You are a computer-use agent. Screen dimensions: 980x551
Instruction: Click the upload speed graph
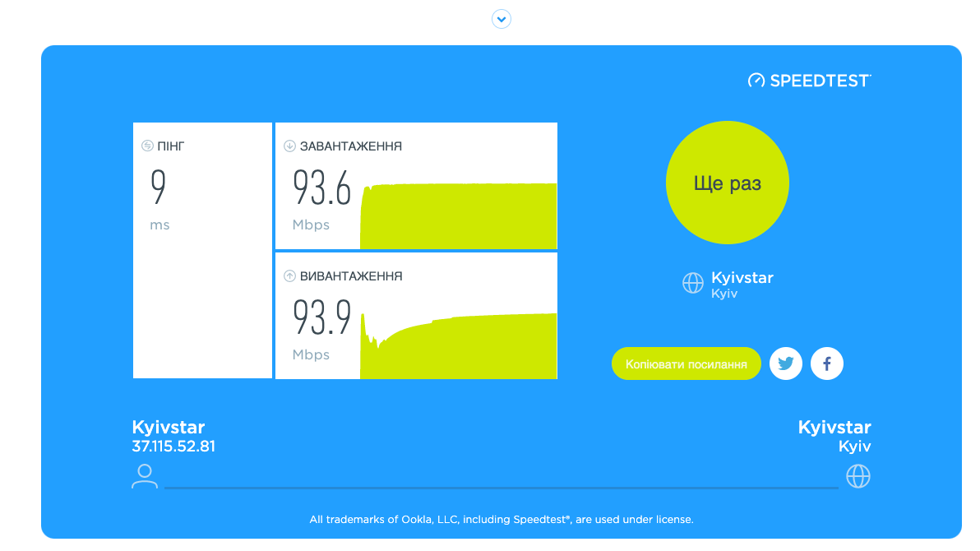(x=458, y=346)
